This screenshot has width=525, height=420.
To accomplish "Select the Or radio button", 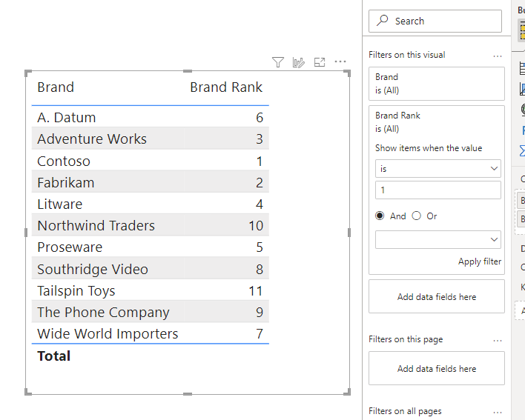I will click(416, 216).
